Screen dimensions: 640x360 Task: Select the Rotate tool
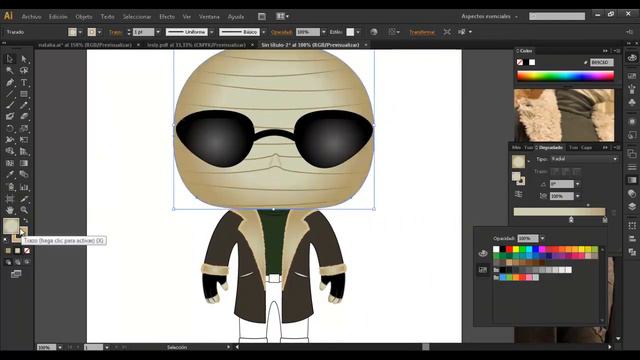point(10,129)
